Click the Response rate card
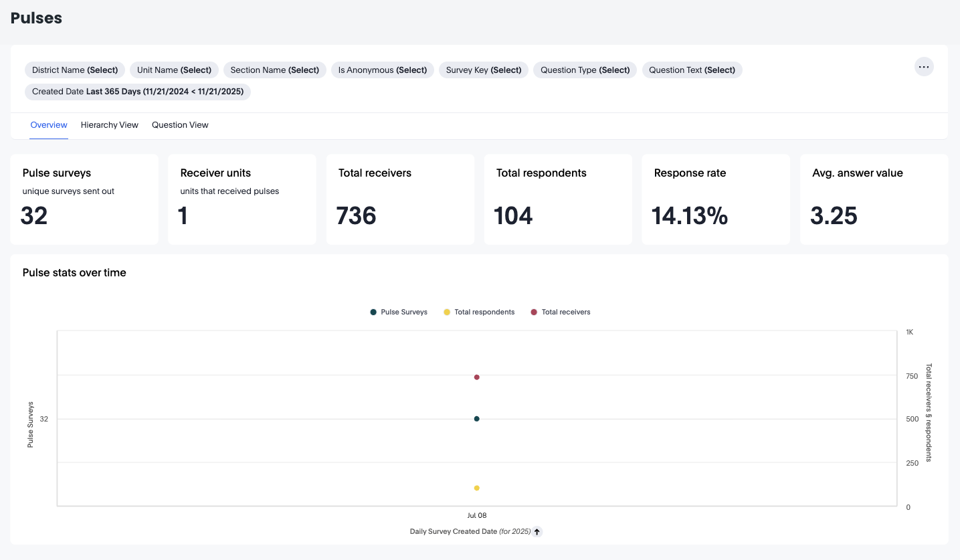Viewport: 960px width, 560px height. pyautogui.click(x=715, y=199)
